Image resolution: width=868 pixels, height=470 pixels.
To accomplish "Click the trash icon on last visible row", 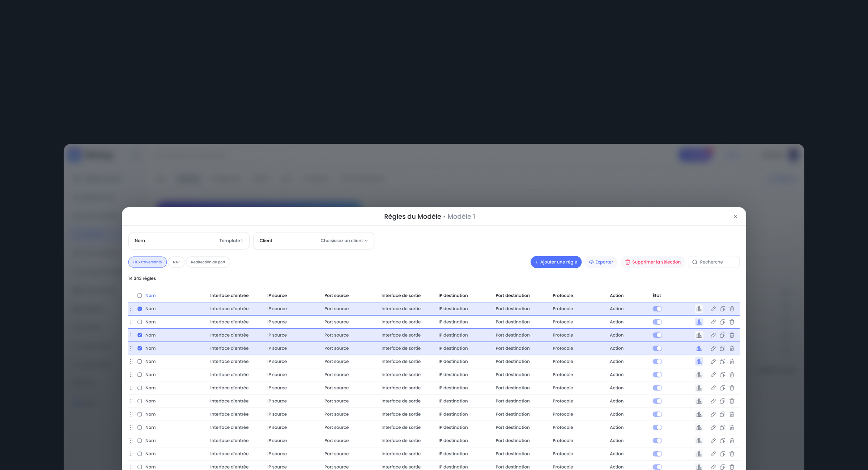I will pyautogui.click(x=732, y=467).
